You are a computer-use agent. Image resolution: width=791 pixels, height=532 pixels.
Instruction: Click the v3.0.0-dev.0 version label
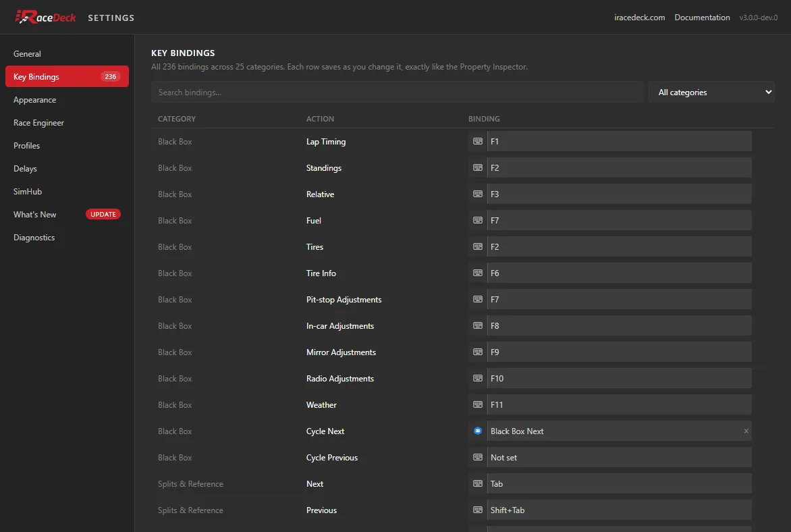(758, 17)
